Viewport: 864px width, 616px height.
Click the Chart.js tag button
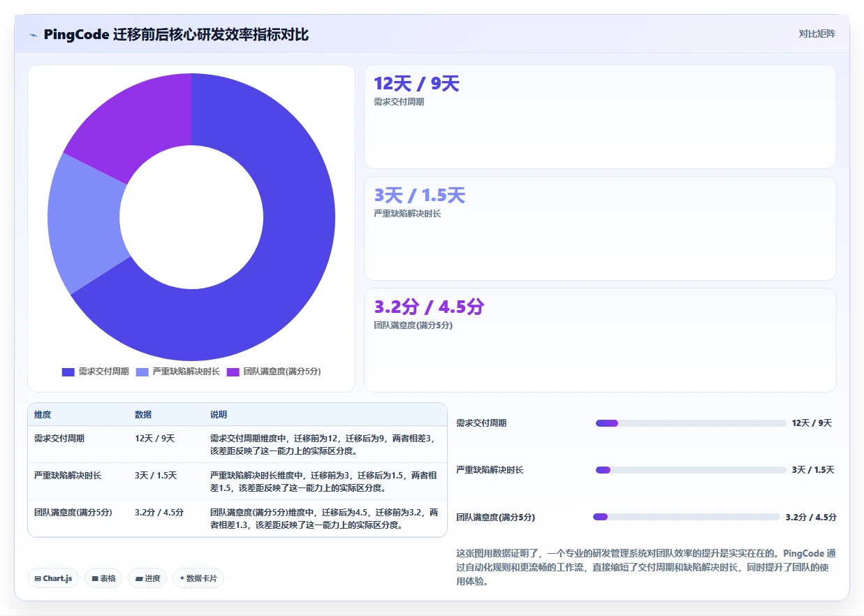click(x=53, y=578)
